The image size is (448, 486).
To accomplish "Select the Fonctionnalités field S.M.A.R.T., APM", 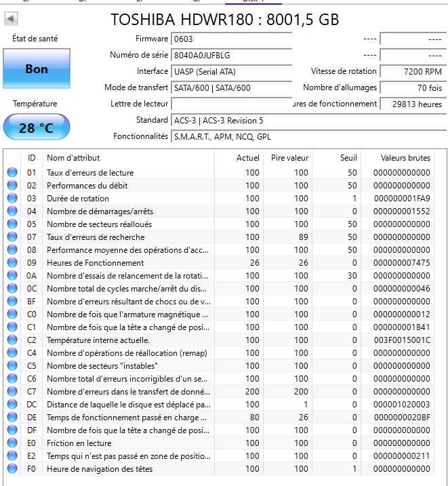I will tap(308, 137).
